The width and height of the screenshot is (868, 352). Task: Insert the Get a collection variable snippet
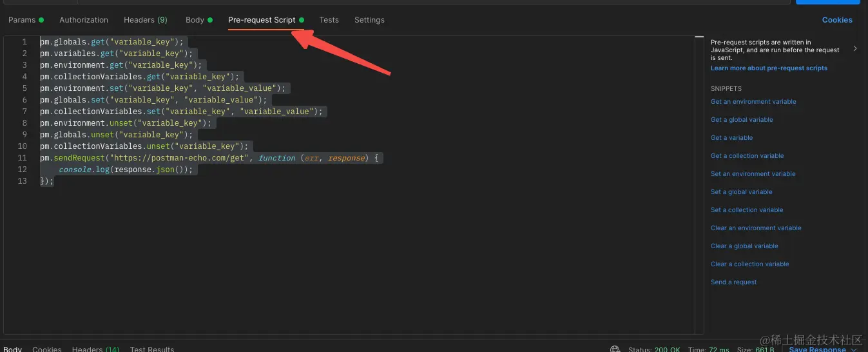pyautogui.click(x=747, y=155)
